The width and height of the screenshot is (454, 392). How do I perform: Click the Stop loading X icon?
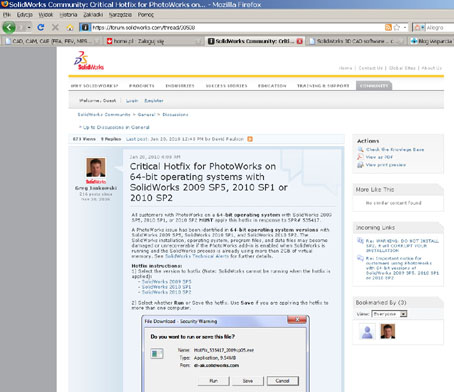[55, 27]
